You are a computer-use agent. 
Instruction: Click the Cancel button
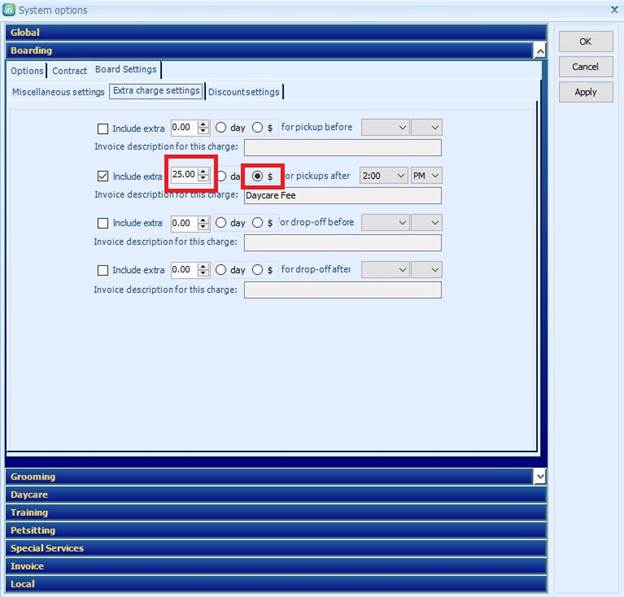point(586,66)
